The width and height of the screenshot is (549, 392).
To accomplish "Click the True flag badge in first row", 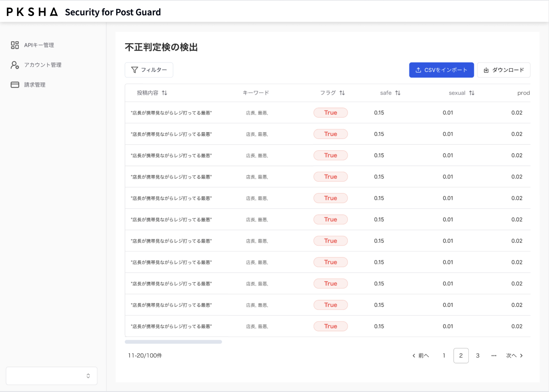I will pos(330,113).
